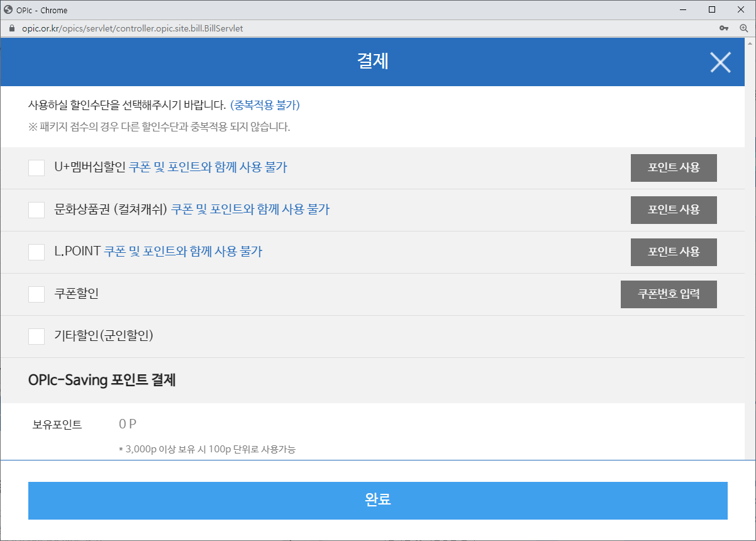Viewport: 756px width, 541px height.
Task: Click the 패키지 접수의 경우 notice text
Action: (x=159, y=127)
